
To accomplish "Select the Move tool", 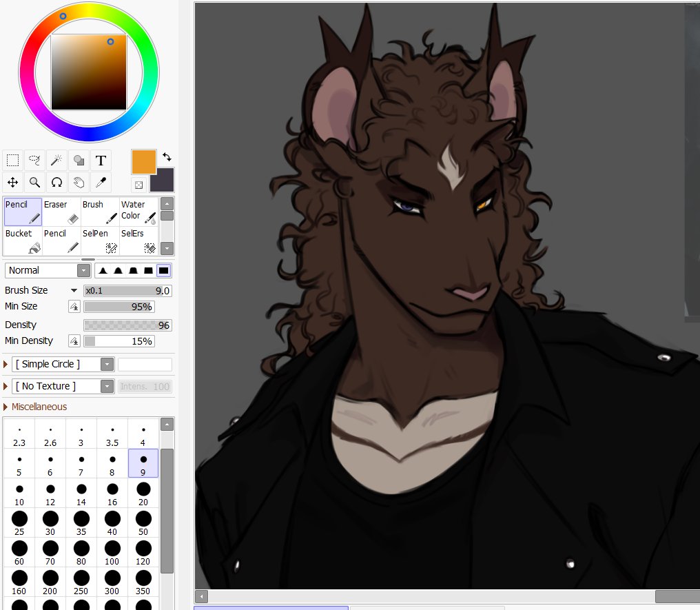I will click(12, 182).
